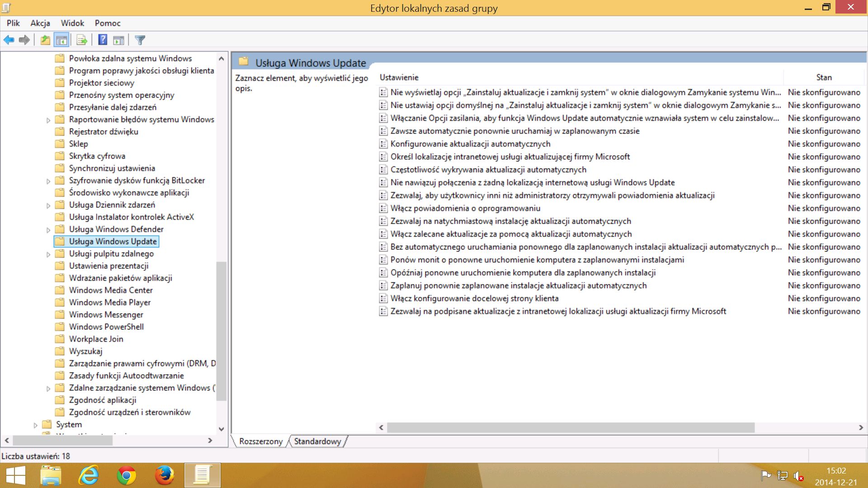Click the Up one level folder icon

pyautogui.click(x=45, y=40)
